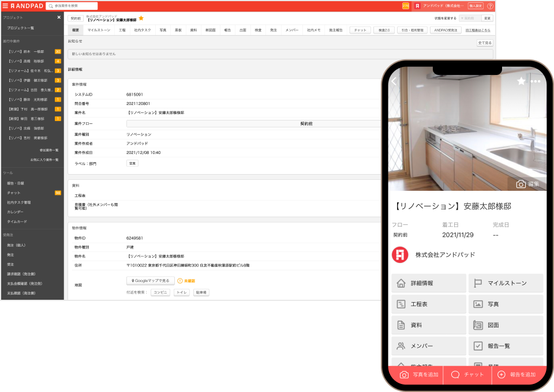554x392 pixels.
Task: Click the yellow favorite star next to project title
Action: point(141,18)
